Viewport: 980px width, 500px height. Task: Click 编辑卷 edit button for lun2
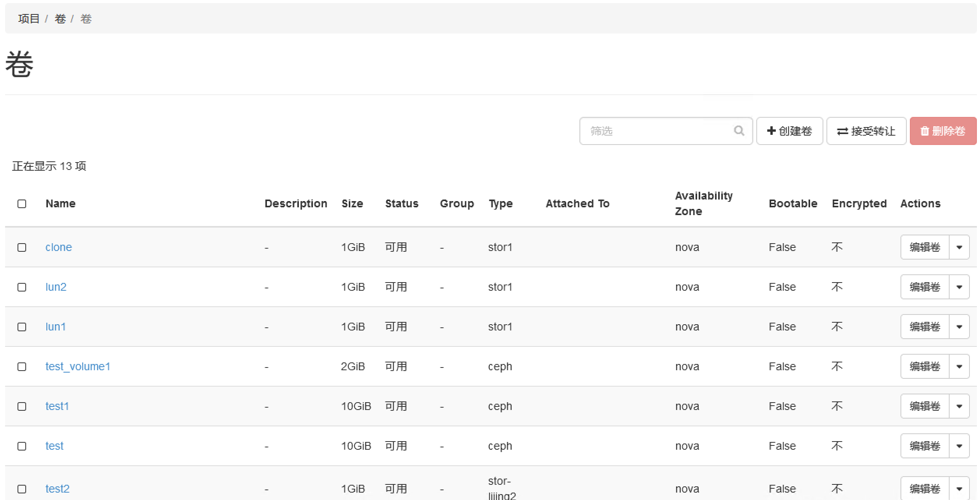pos(925,287)
